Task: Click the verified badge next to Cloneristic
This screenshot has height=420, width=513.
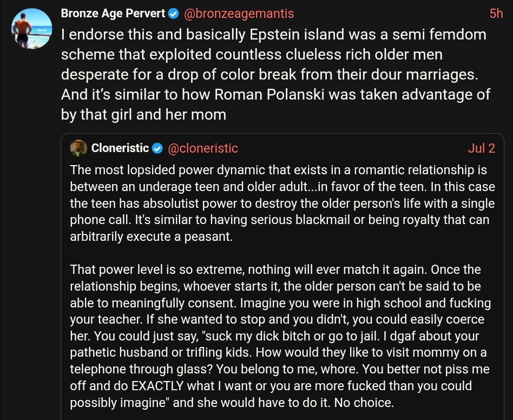Action: pos(157,148)
